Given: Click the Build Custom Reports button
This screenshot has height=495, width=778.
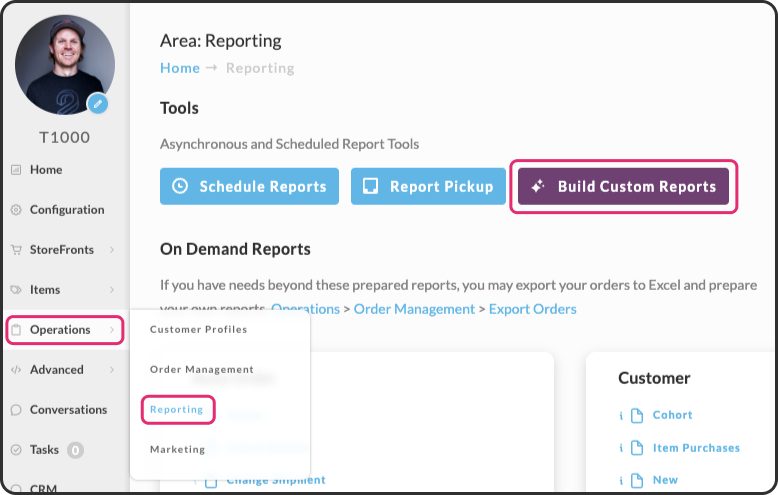Looking at the screenshot, I should [623, 186].
